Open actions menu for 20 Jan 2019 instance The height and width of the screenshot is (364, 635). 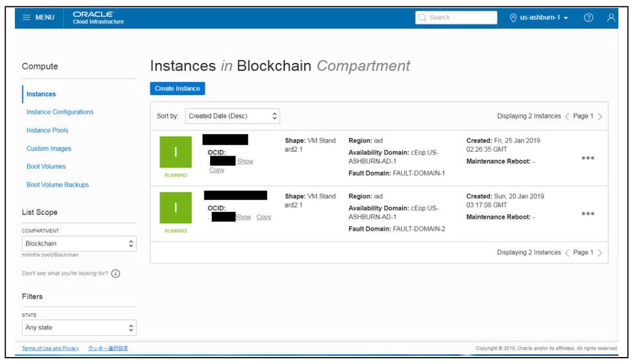coord(587,213)
